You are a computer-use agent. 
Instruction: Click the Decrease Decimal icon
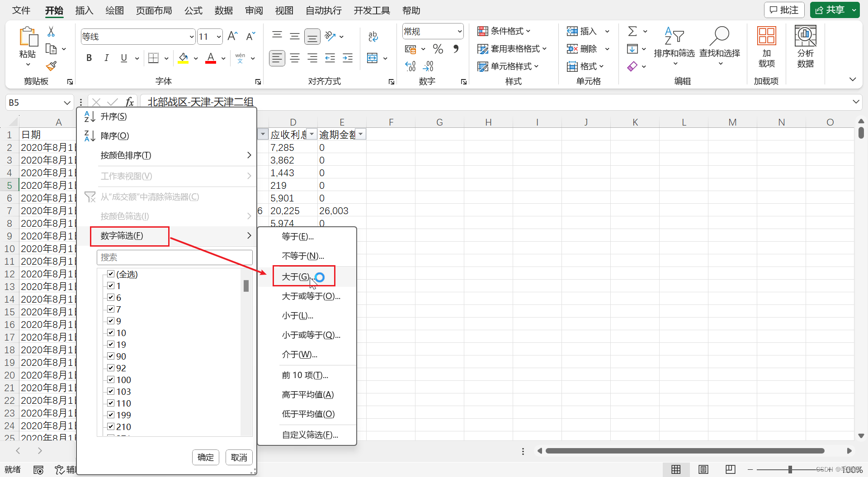pyautogui.click(x=428, y=66)
